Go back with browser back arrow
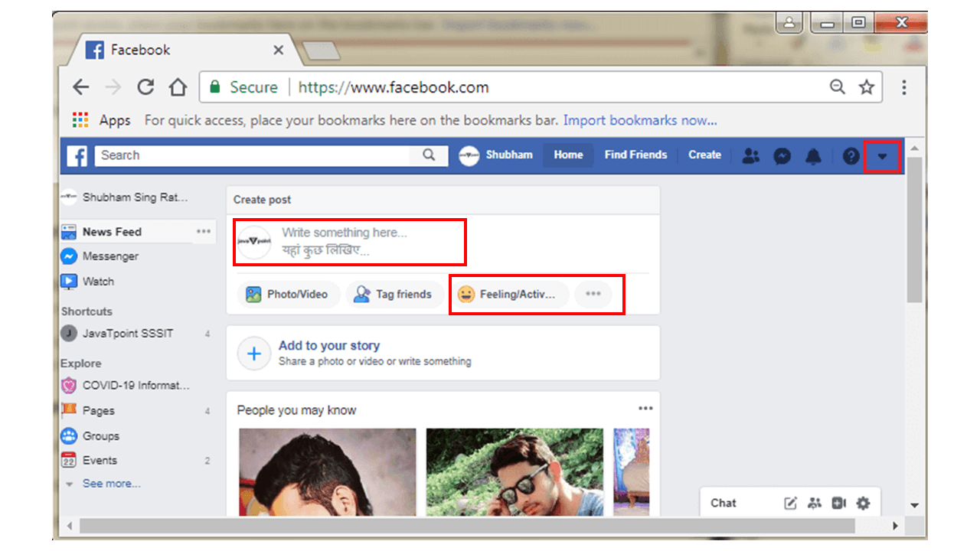 point(80,87)
